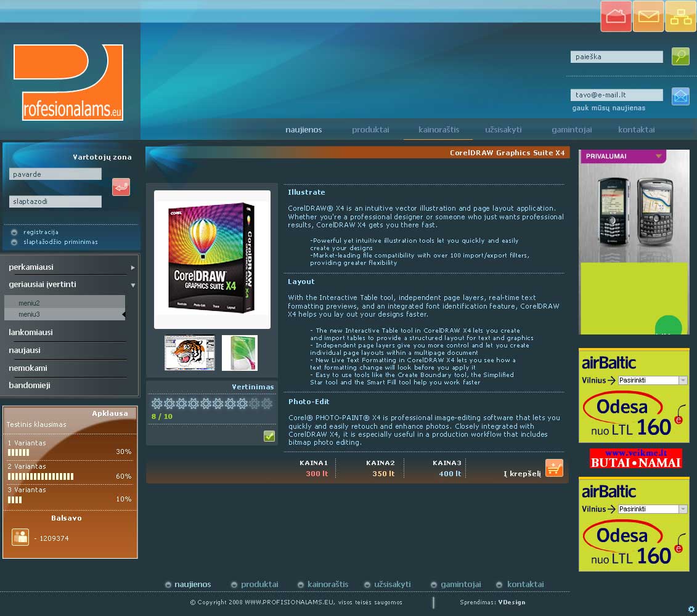Select the registracija bullet
The height and width of the screenshot is (616, 697).
click(14, 232)
